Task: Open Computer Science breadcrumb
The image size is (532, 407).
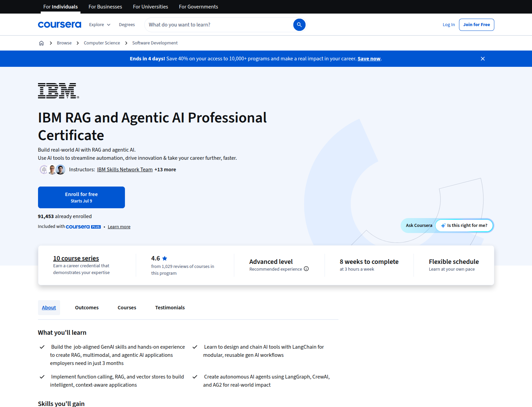Action: click(x=102, y=43)
